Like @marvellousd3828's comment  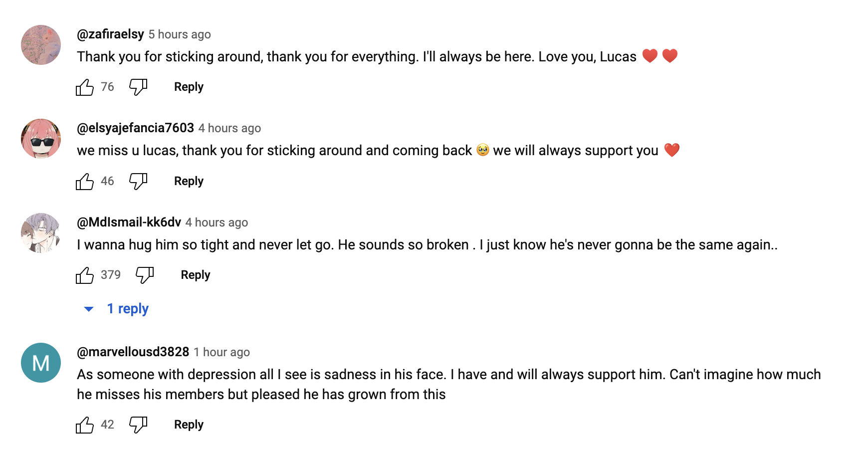tap(85, 425)
